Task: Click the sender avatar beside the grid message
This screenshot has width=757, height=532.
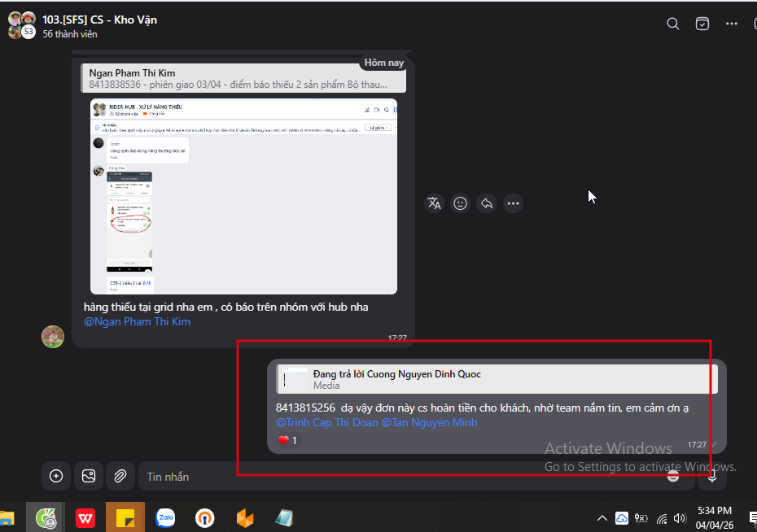Action: 53,337
